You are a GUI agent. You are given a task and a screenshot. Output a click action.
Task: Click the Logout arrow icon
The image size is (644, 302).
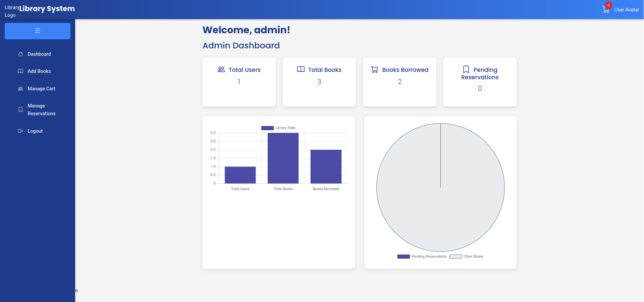pyautogui.click(x=20, y=131)
